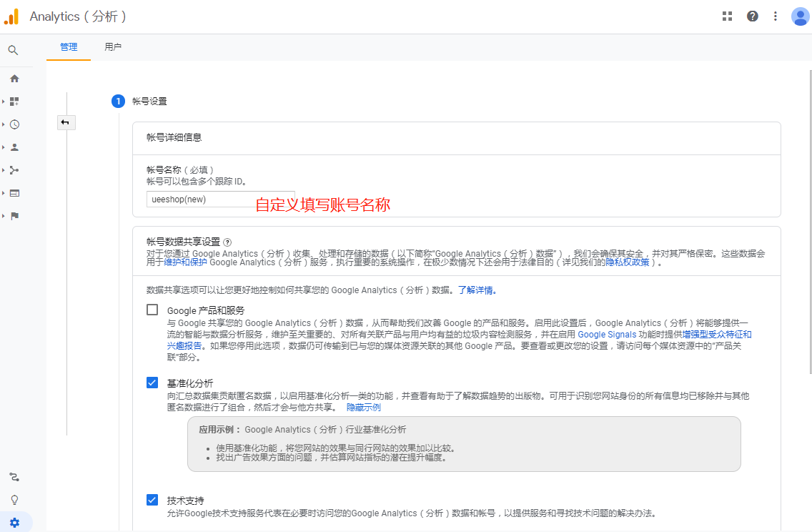
Task: Click the 帐号数据共享设置 heading text
Action: coord(183,242)
